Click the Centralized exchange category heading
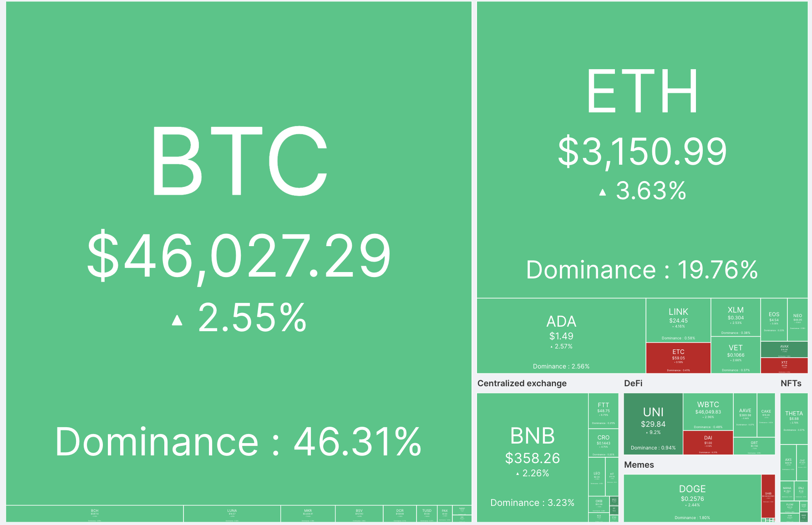The width and height of the screenshot is (812, 525). 522,383
